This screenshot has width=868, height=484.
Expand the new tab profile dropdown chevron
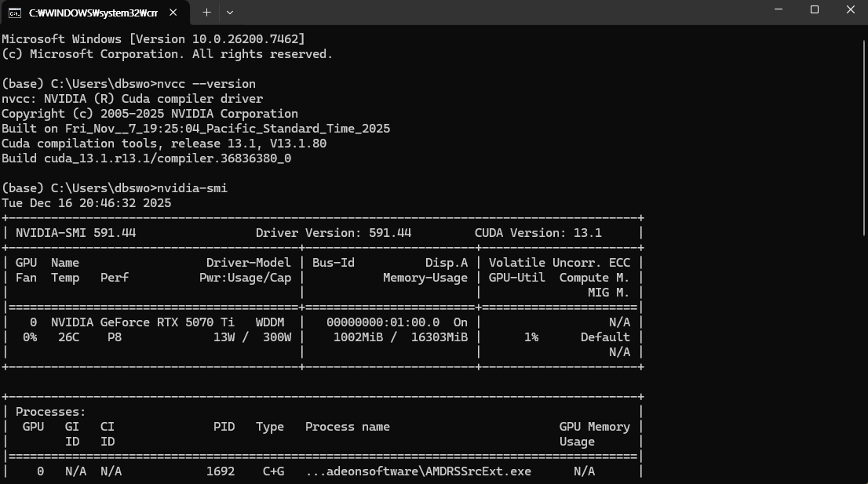pos(230,13)
